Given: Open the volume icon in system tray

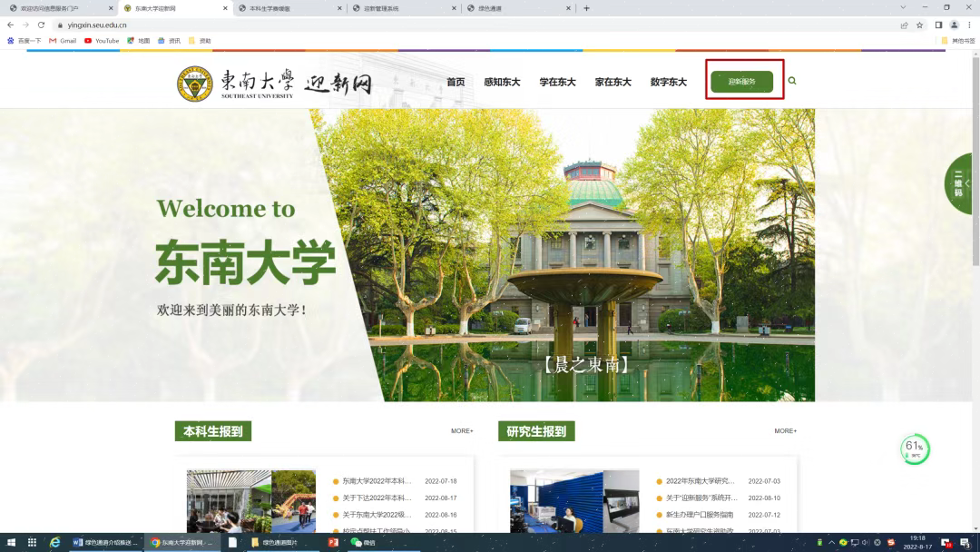Looking at the screenshot, I should 866,542.
